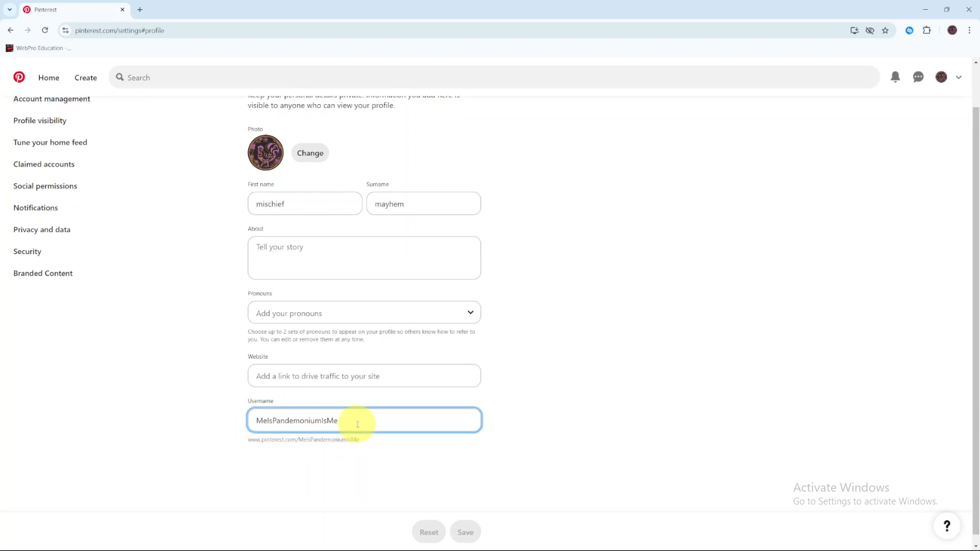Open the Chrome three-dot menu

[x=969, y=30]
